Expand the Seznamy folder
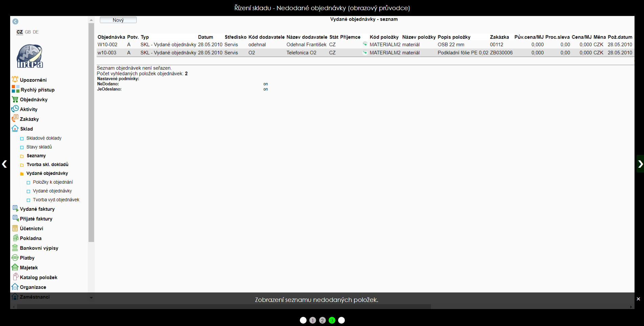The height and width of the screenshot is (326, 644). pyautogui.click(x=22, y=156)
